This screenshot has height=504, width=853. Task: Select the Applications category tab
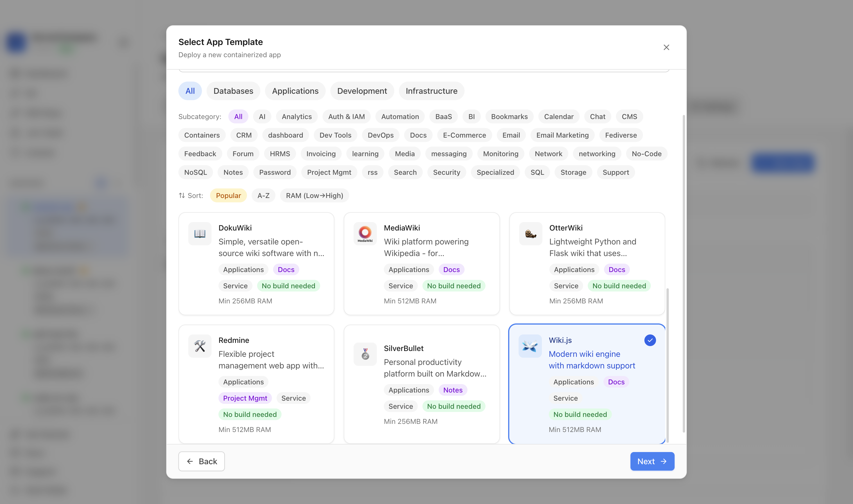coord(295,91)
